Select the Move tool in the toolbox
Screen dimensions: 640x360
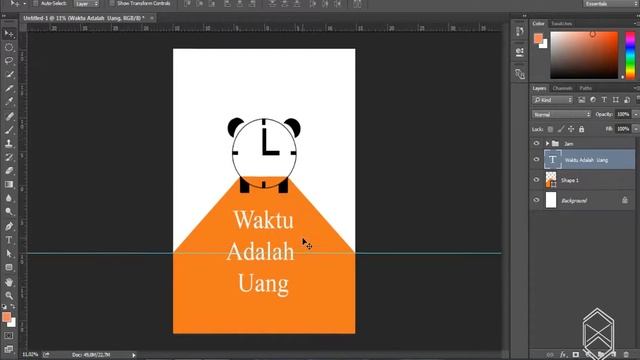pyautogui.click(x=9, y=34)
